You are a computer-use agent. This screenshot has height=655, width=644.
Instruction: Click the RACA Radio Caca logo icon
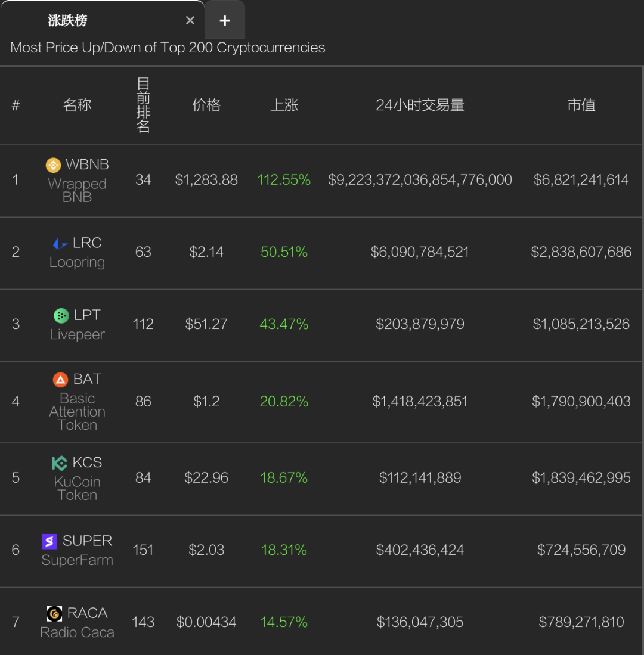[x=54, y=614]
